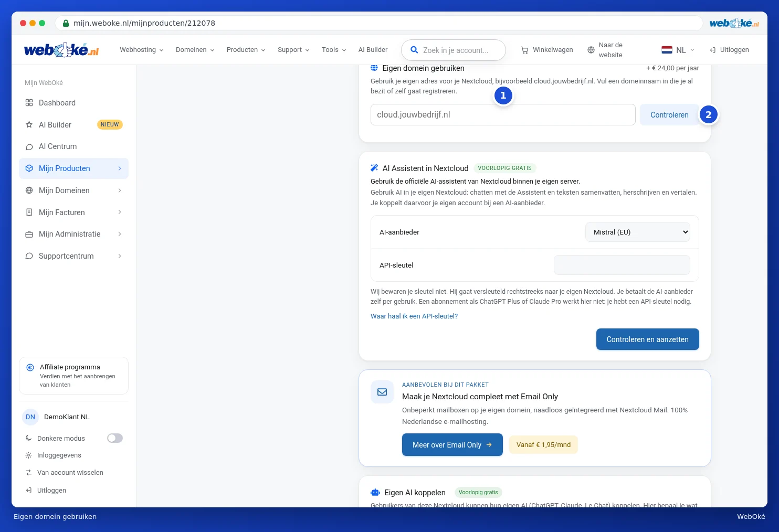Viewport: 779px width, 532px height.
Task: Open the 'Waar haal ik een API-sleutel?' link
Action: [414, 316]
